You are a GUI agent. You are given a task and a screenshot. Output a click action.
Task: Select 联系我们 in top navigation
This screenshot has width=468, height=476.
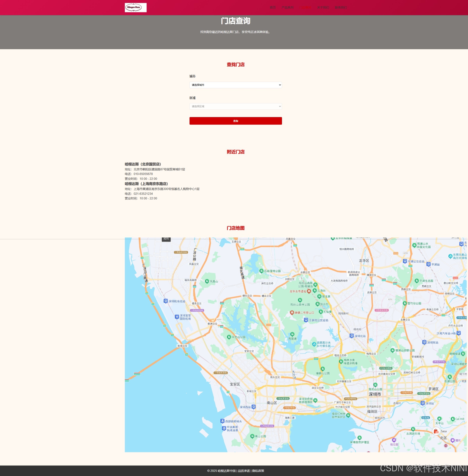click(341, 7)
